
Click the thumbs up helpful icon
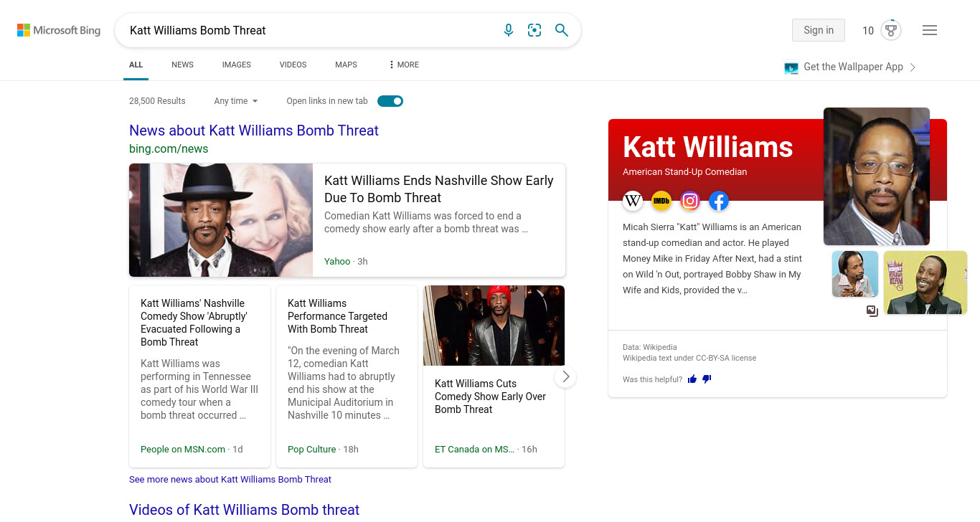pyautogui.click(x=692, y=379)
